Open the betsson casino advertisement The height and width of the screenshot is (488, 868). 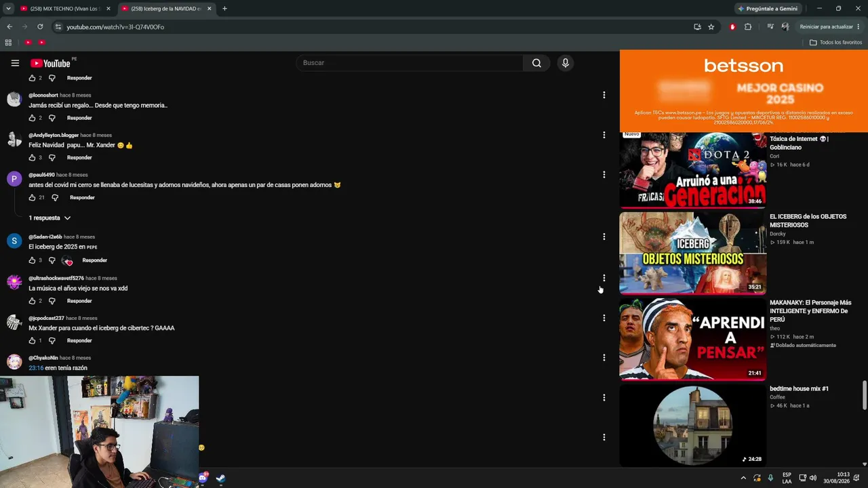(743, 91)
